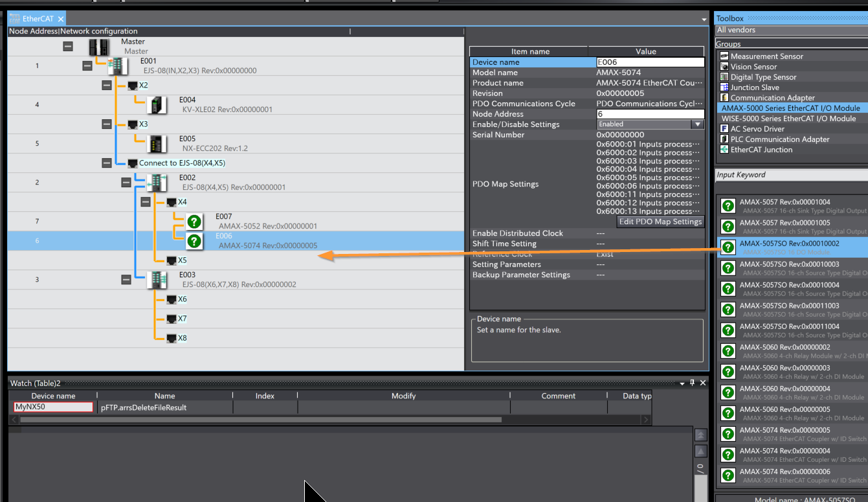Click Edit PDO Map Settings button

(x=660, y=222)
